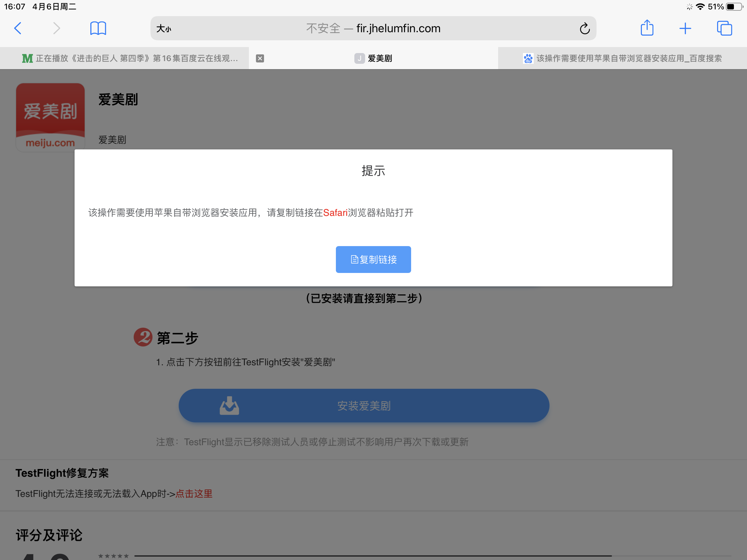
Task: Close the 爱美剧 tab
Action: click(x=260, y=58)
